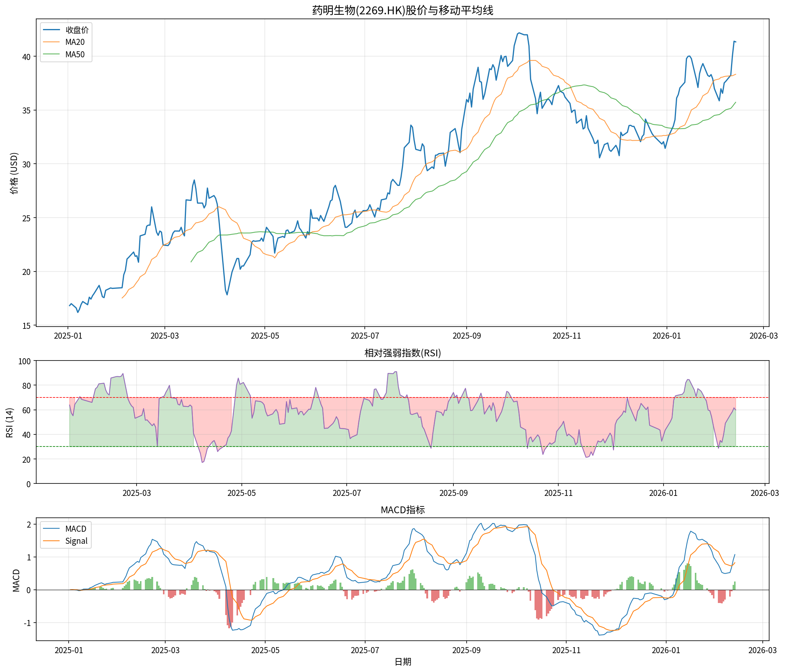Click the MACD legend entry

point(75,529)
